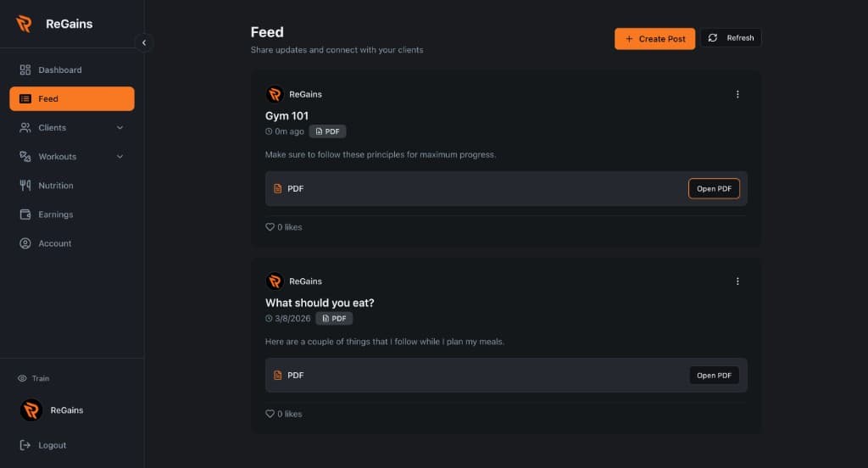
Task: Open options menu for What should you eat post
Action: (x=737, y=281)
